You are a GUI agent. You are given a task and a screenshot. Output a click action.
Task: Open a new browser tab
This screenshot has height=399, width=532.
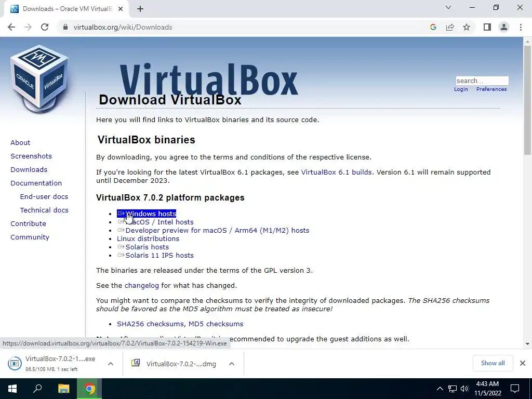pos(140,9)
